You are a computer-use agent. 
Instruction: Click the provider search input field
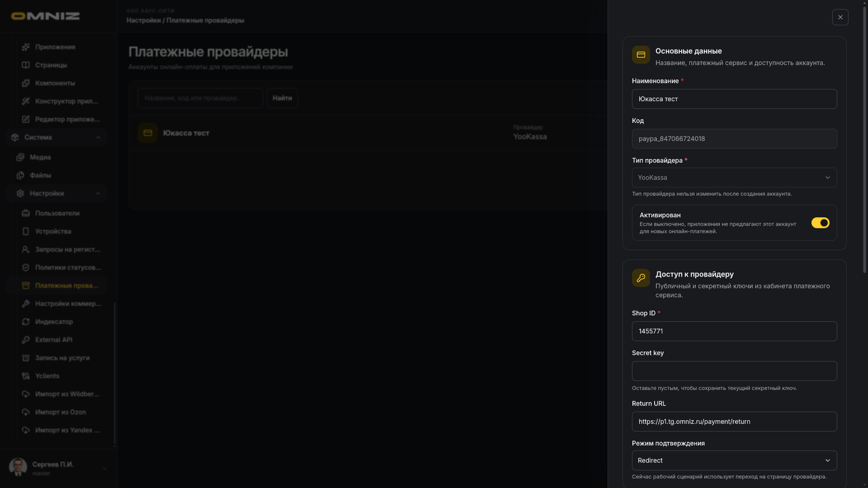(x=200, y=98)
